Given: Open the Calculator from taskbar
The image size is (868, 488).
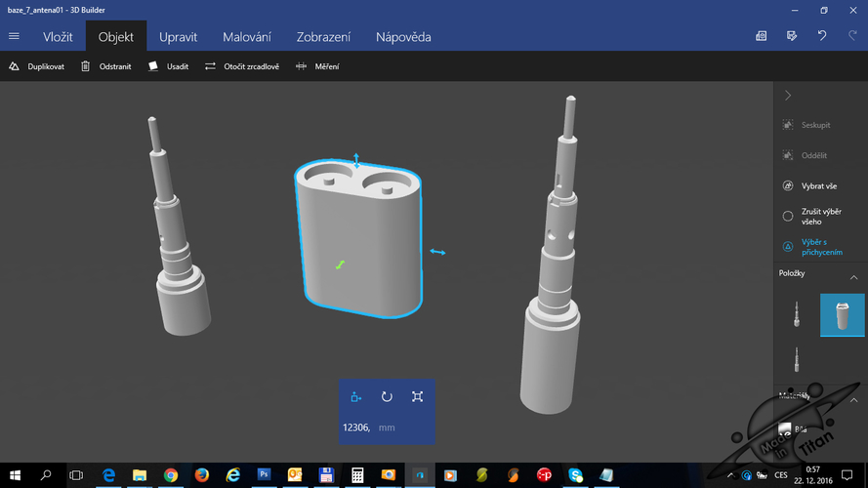Looking at the screenshot, I should point(357,475).
